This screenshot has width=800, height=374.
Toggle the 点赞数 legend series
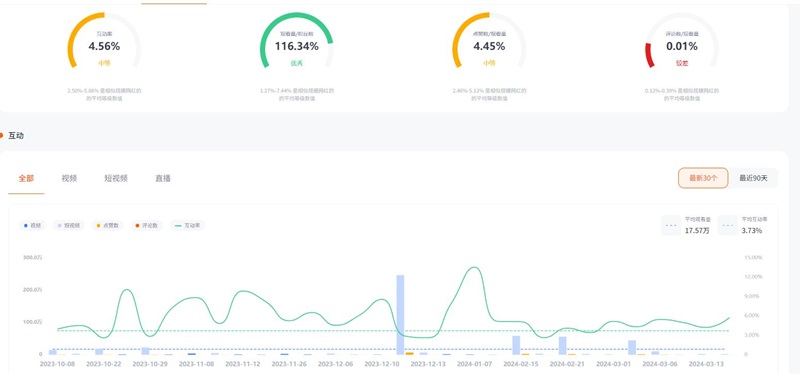pyautogui.click(x=107, y=226)
